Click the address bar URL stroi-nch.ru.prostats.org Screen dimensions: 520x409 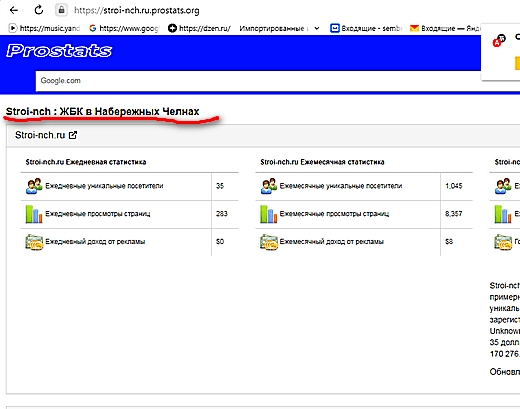(x=137, y=11)
